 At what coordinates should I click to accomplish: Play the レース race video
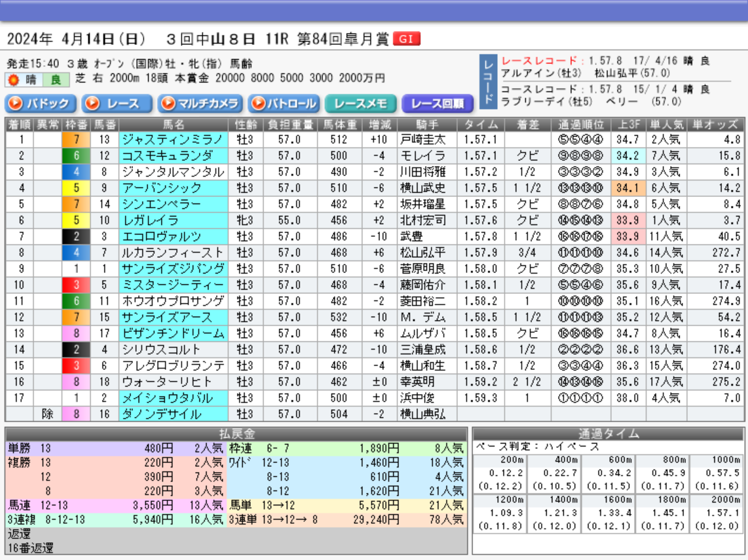coord(117,103)
